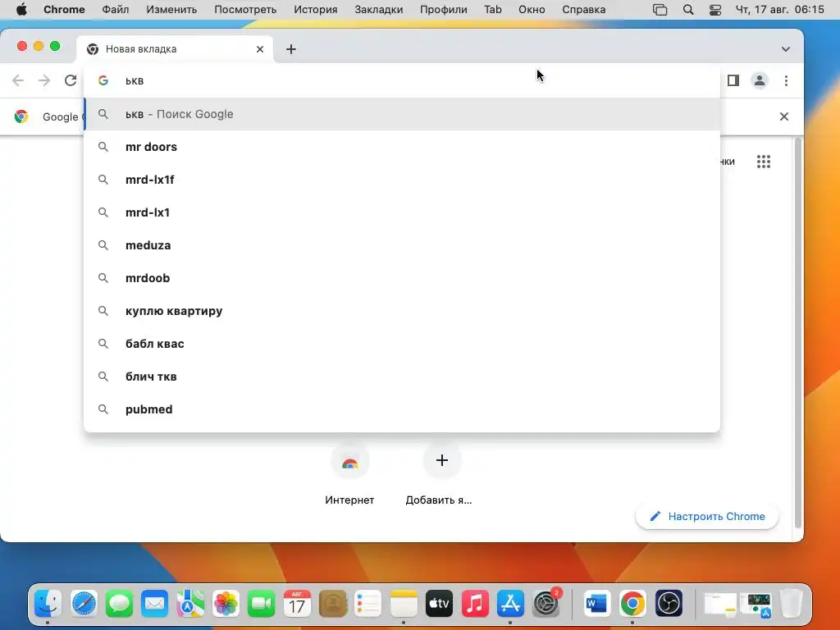Reload the page with refresh icon
The width and height of the screenshot is (840, 630).
71,80
